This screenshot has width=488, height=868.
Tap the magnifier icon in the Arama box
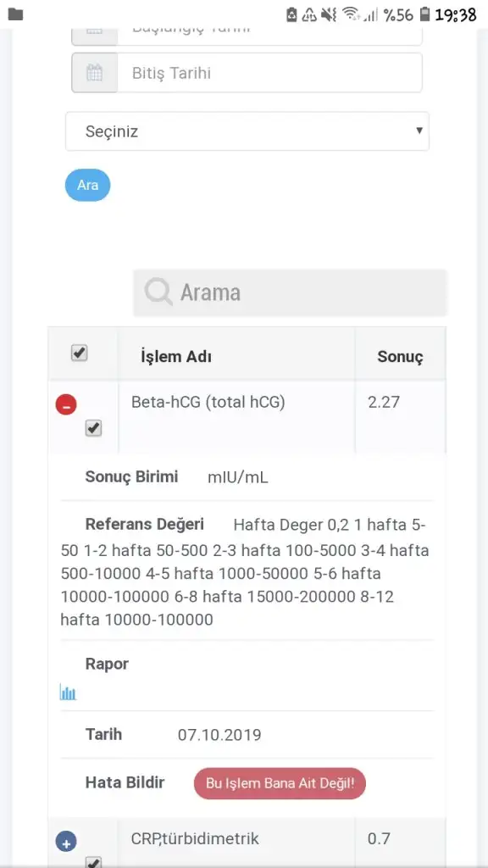[x=158, y=292]
